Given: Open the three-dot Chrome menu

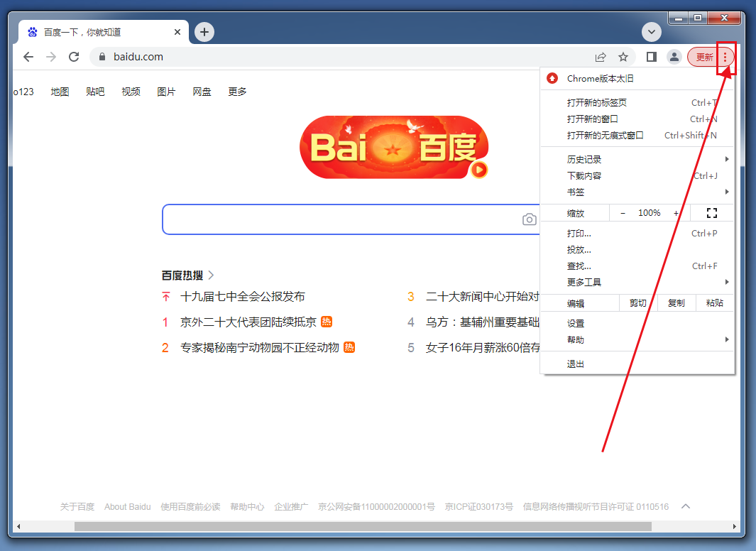Looking at the screenshot, I should (x=725, y=58).
